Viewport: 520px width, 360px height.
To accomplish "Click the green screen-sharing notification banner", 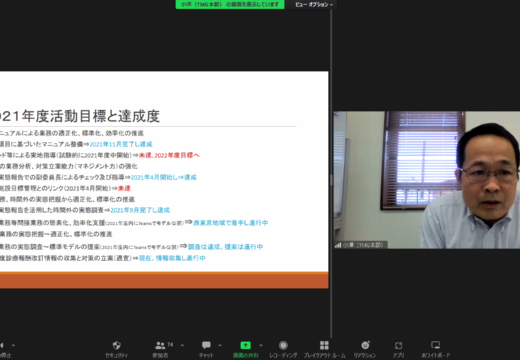I will pos(230,4).
